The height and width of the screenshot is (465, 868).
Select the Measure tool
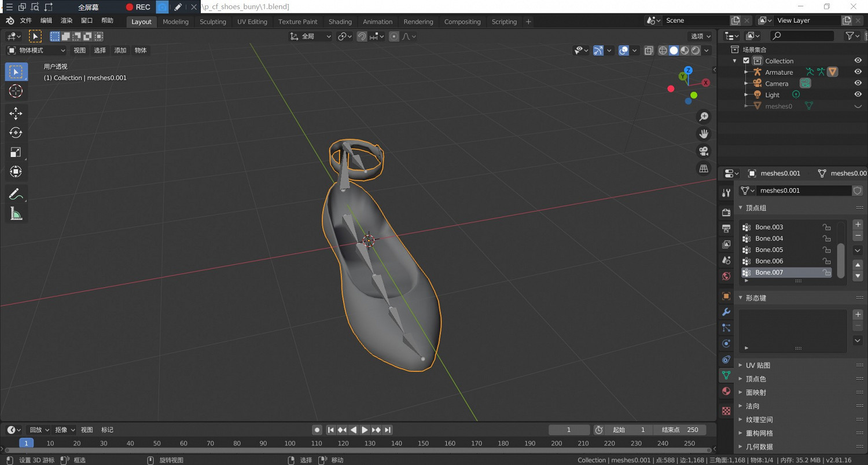16,214
